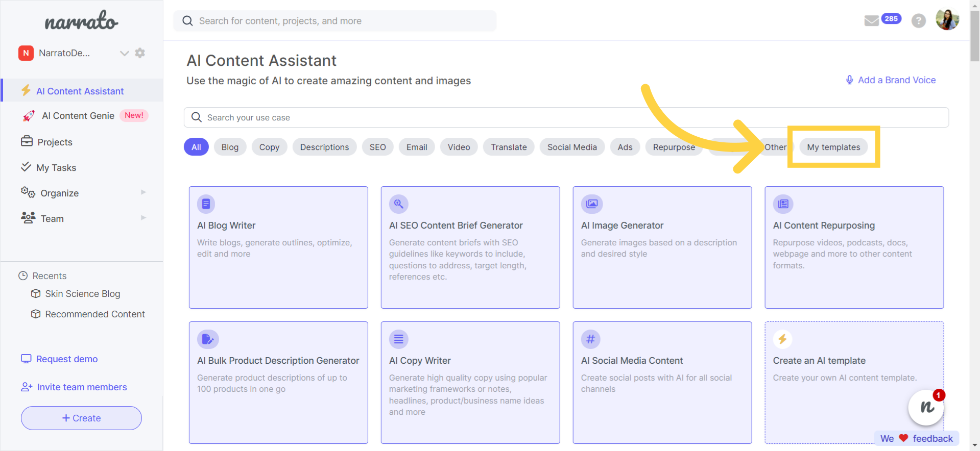Expand the Organize submenu arrow
The width and height of the screenshot is (980, 451).
(144, 192)
